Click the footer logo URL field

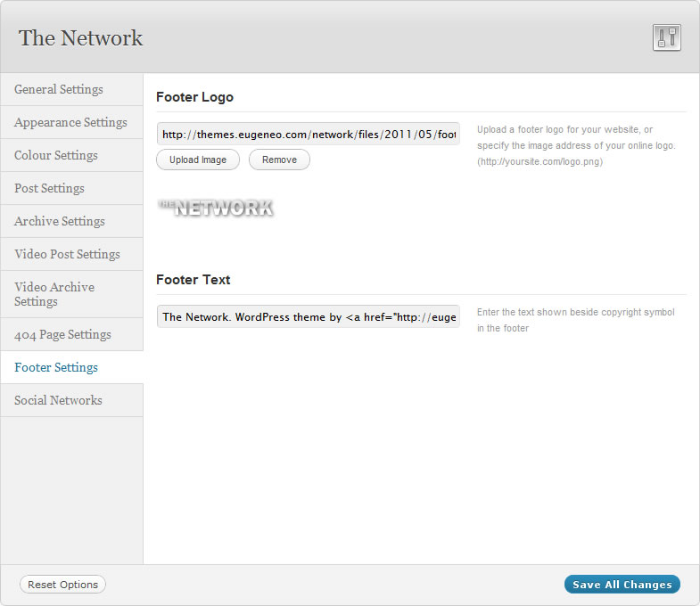point(309,135)
